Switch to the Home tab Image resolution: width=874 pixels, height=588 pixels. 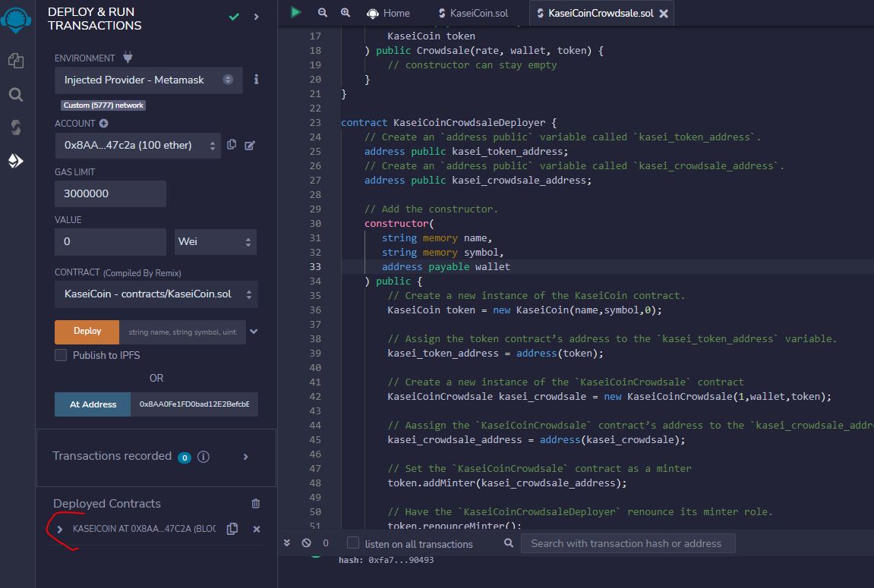pyautogui.click(x=391, y=12)
